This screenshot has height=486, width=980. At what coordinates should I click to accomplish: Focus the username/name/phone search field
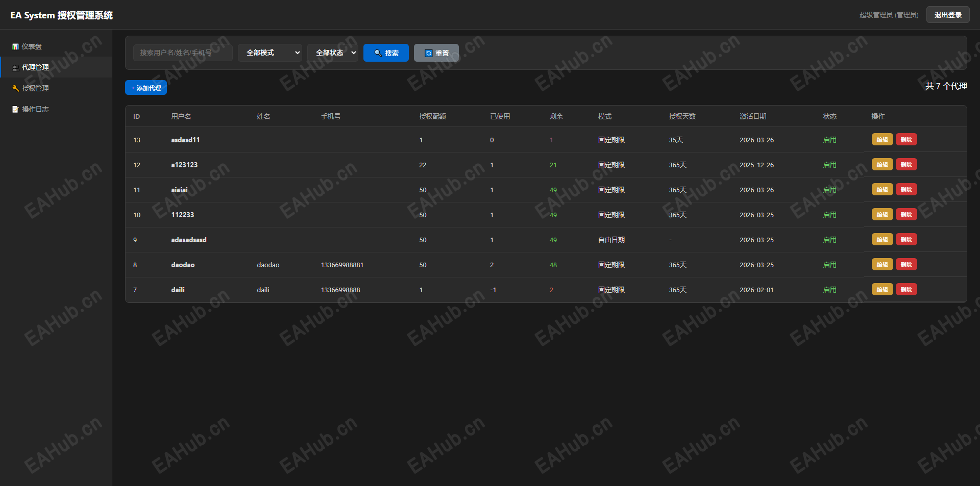click(x=183, y=53)
